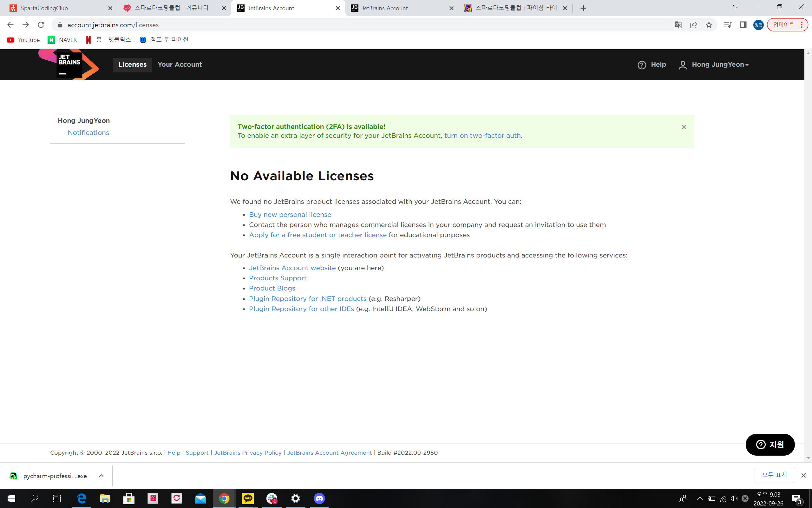This screenshot has height=508, width=812.
Task: Open the JetBrains Account Agreement footer link
Action: [329, 453]
